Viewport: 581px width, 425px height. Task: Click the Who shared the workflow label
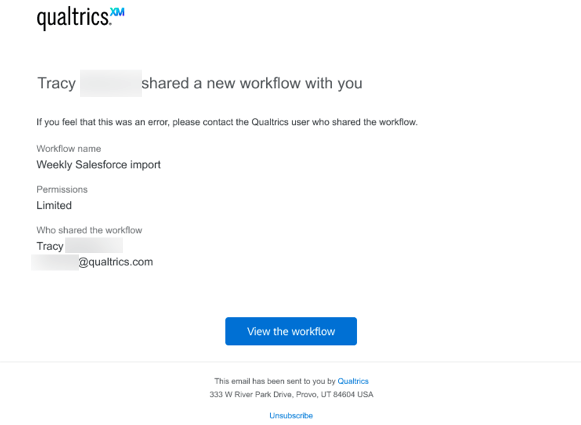click(89, 230)
